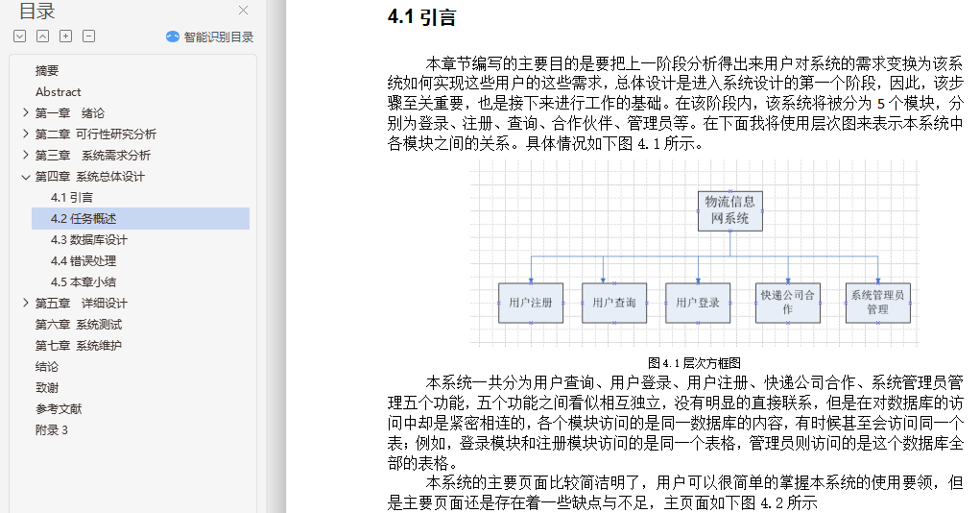The height and width of the screenshot is (513, 980).
Task: Expand 第二章 可行性研究分析 chevron
Action: point(25,134)
